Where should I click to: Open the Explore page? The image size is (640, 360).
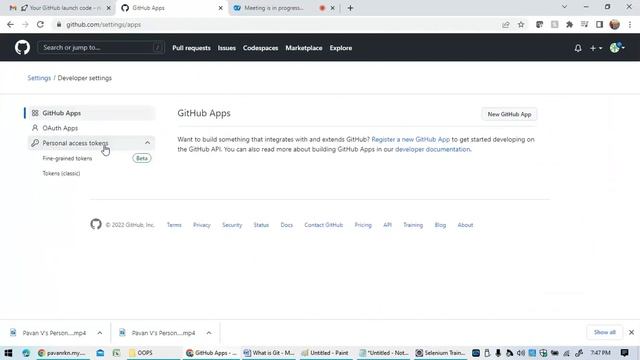pos(341,48)
